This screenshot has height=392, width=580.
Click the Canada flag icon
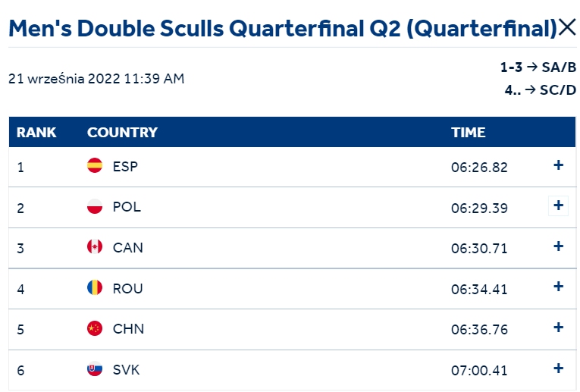tap(95, 246)
